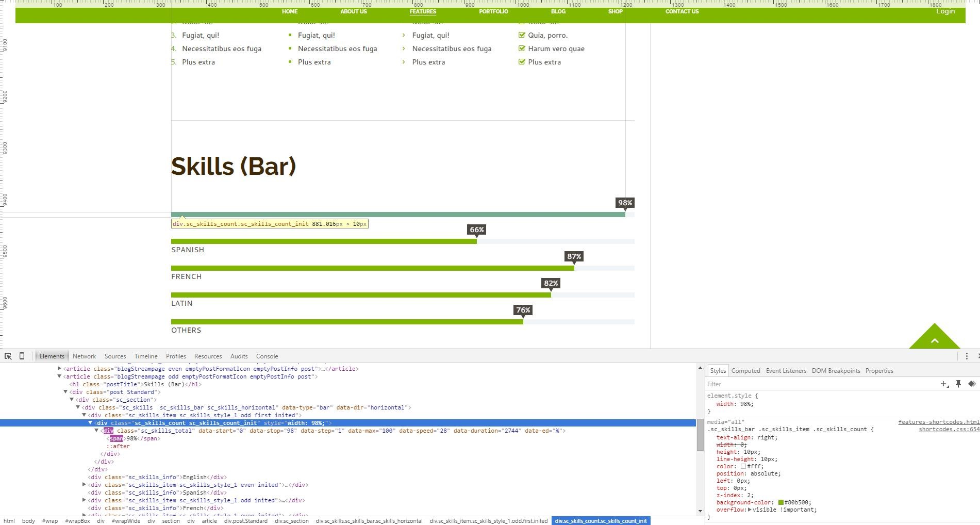Expand the overflow property shorthand triangle
Viewport: 980px width, 525px height.
point(750,510)
